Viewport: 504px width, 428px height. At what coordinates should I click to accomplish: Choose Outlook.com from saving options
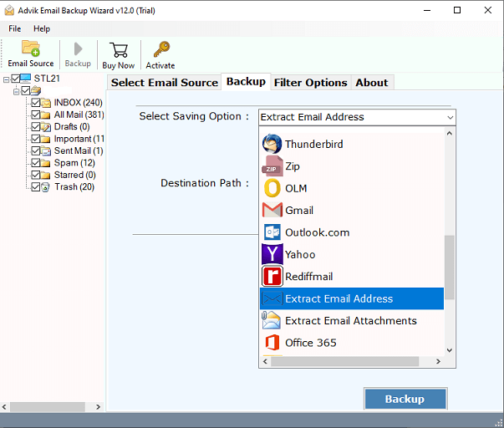click(352, 232)
